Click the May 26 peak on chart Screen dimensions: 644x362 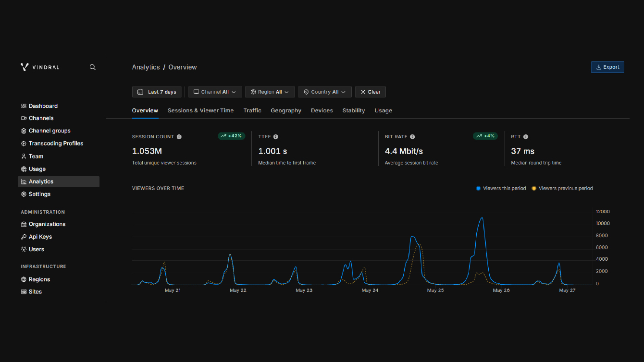click(481, 218)
